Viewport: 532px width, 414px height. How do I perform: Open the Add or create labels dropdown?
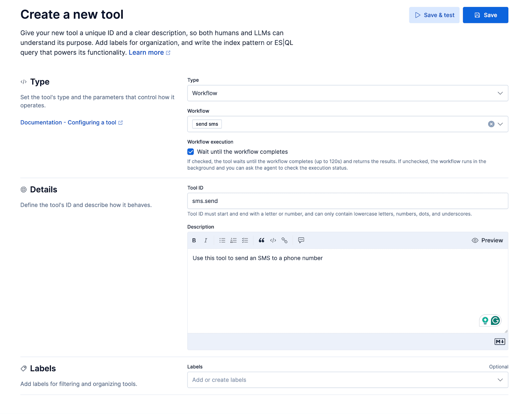[347, 379]
